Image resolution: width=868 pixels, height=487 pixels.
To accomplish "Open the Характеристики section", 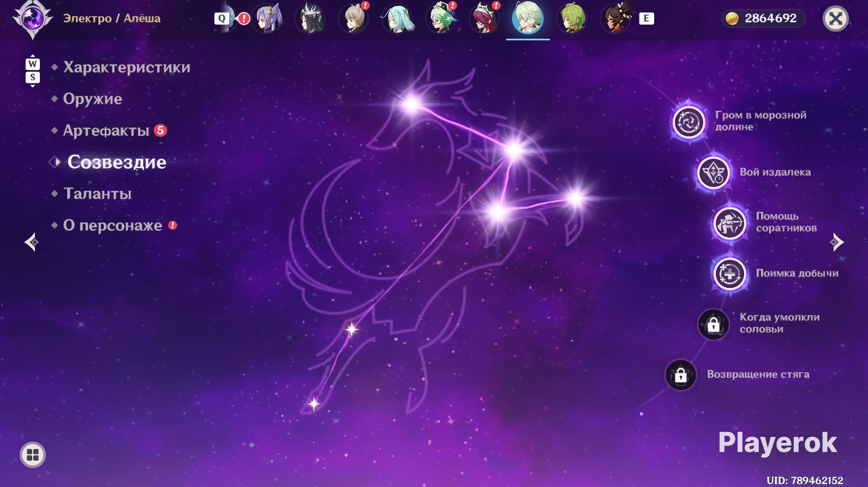I will point(127,67).
